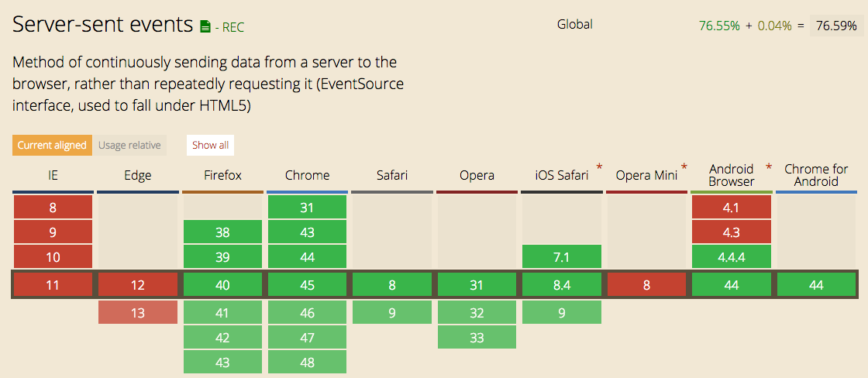This screenshot has width=868, height=378.
Task: Select the Chrome 47 cell
Action: click(x=307, y=338)
